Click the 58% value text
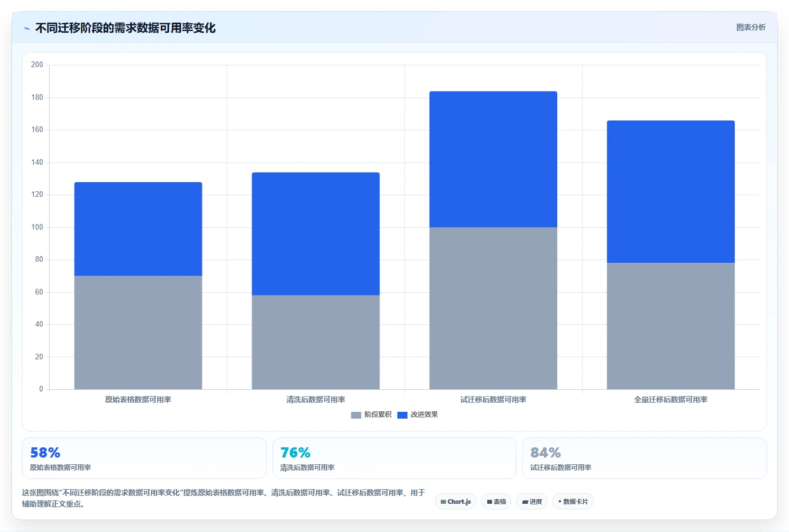The height and width of the screenshot is (532, 789). point(45,452)
